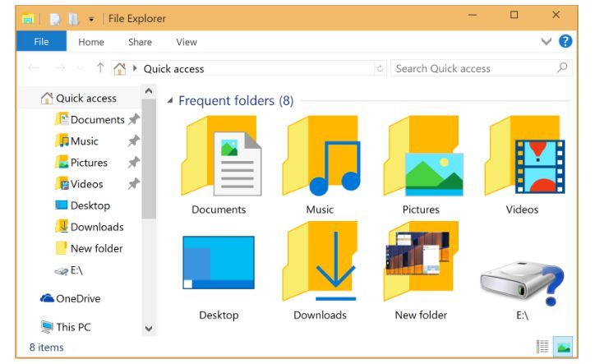Screen dimensions: 595x364
Task: Open the Videos folder with film strip
Action: [x=525, y=156]
